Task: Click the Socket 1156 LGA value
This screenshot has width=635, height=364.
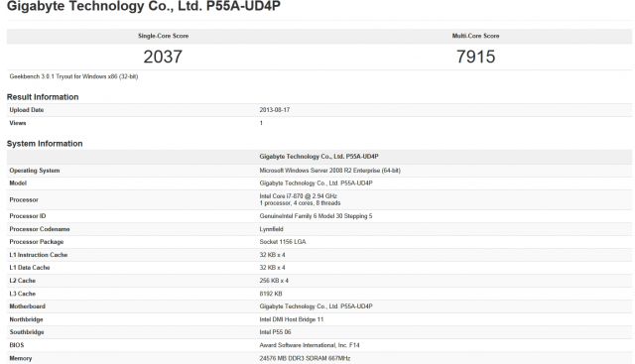Action: point(283,242)
